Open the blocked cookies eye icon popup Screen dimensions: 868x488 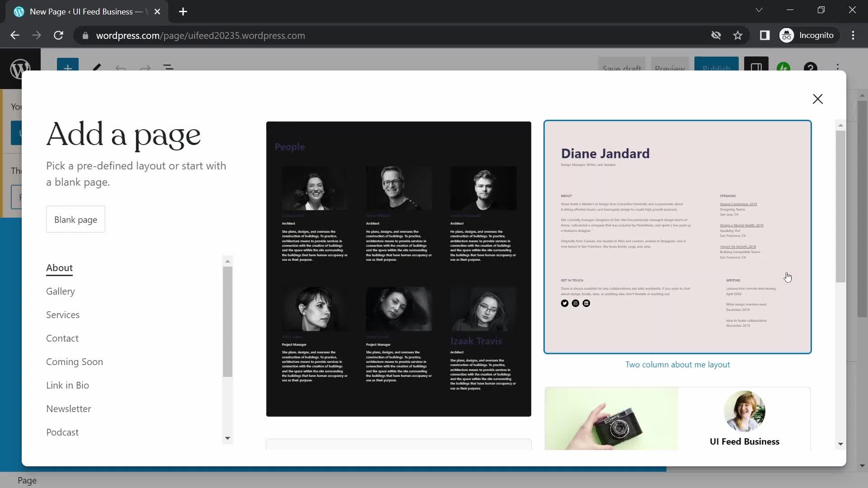coord(716,35)
